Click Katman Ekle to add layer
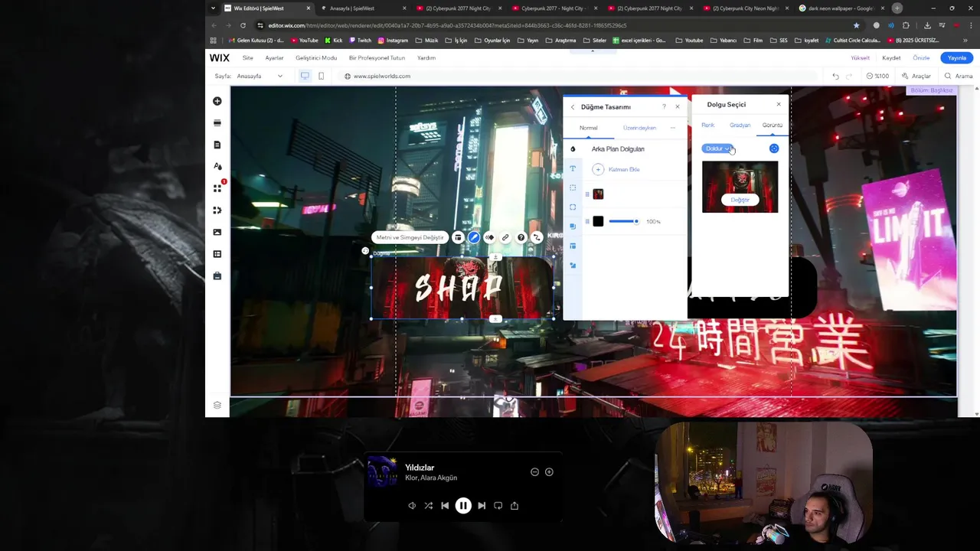Viewport: 980px width, 551px height. [616, 169]
